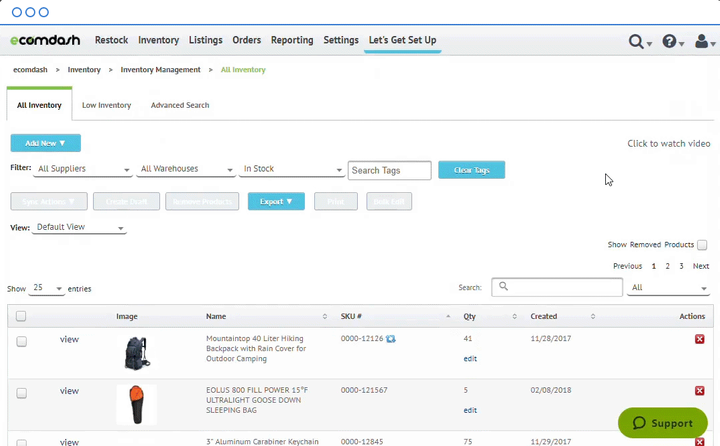Open the All Warehouses dropdown
Screen dimensions: 720x446
(x=186, y=170)
